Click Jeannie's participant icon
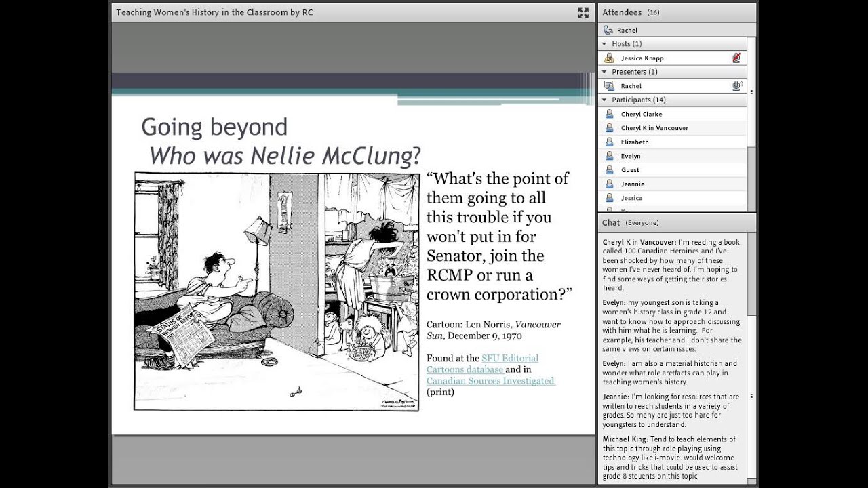 point(609,184)
